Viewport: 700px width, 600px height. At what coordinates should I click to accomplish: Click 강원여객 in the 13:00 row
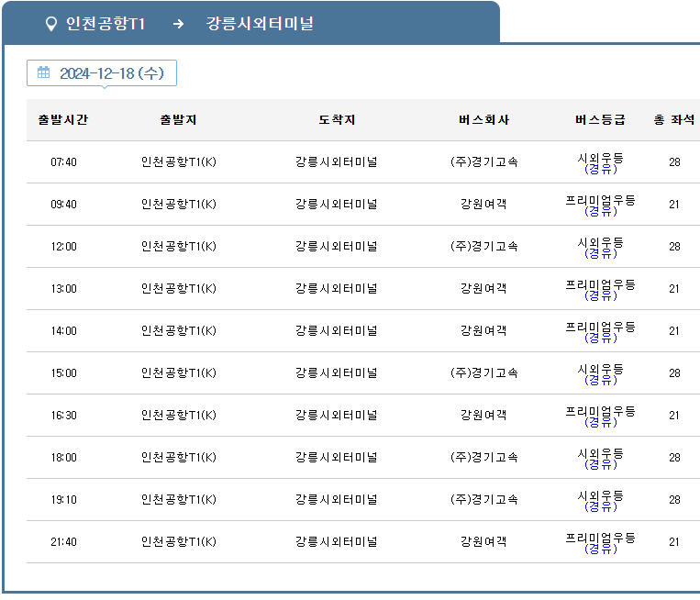tap(483, 288)
